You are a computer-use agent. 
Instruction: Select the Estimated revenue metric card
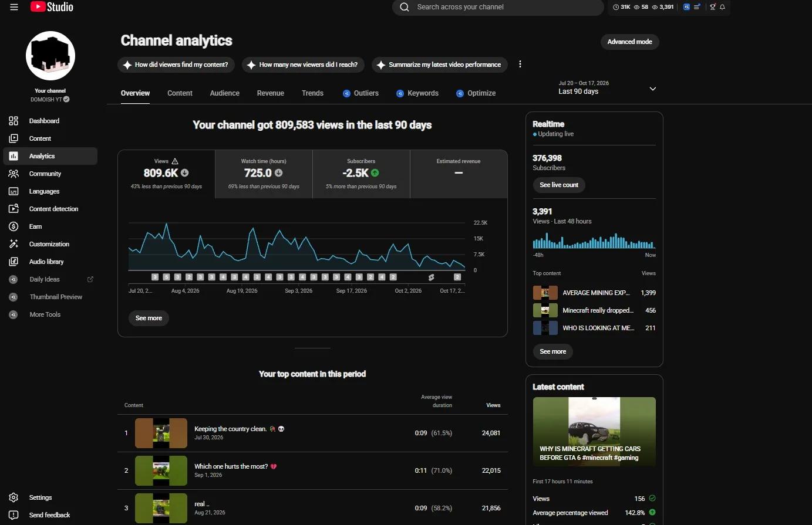(459, 174)
